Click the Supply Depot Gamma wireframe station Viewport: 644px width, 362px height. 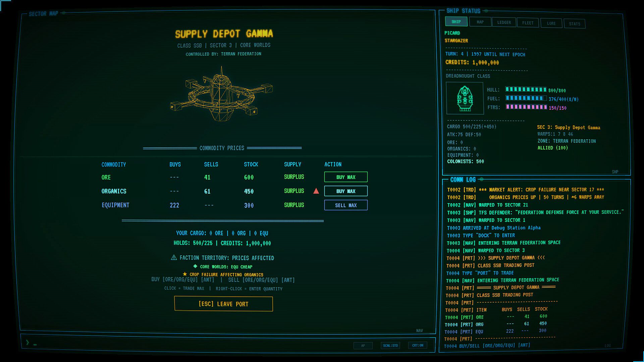tap(221, 94)
